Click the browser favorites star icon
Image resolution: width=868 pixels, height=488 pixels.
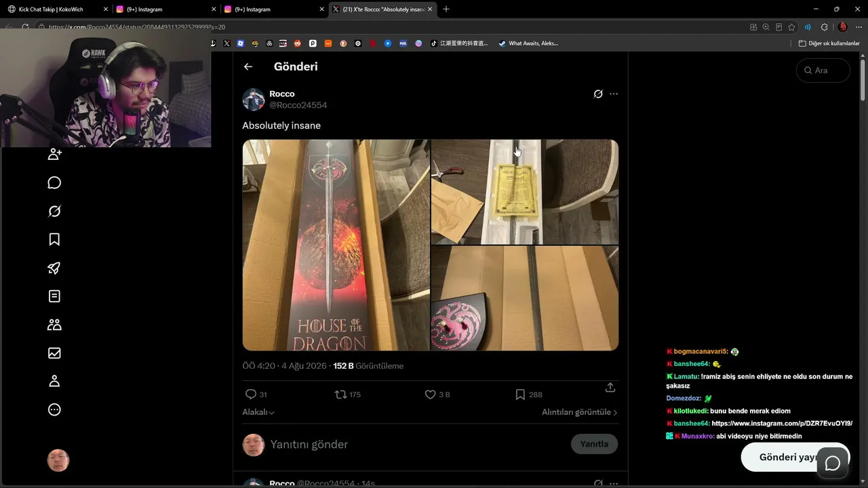click(791, 27)
